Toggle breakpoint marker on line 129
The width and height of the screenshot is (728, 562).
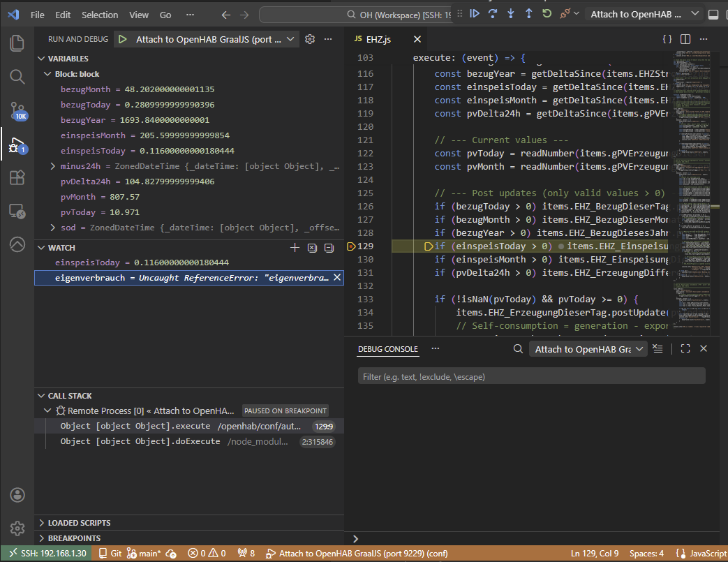tap(352, 246)
